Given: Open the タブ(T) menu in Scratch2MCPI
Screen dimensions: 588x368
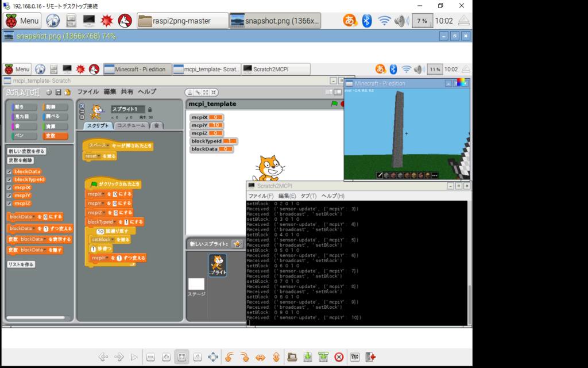Looking at the screenshot, I should point(308,195).
